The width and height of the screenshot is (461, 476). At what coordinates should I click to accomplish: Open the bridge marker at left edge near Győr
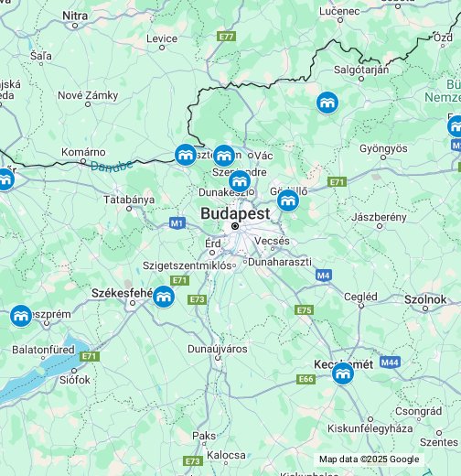5,179
